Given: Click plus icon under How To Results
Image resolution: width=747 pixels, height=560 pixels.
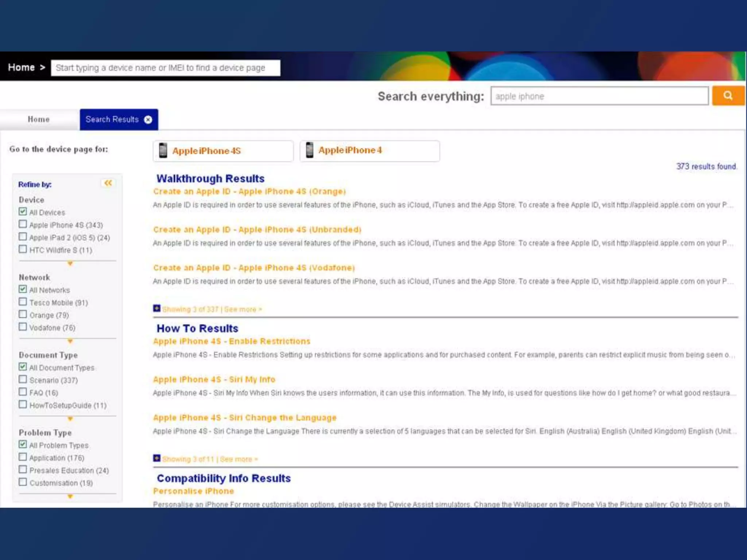Looking at the screenshot, I should [157, 458].
